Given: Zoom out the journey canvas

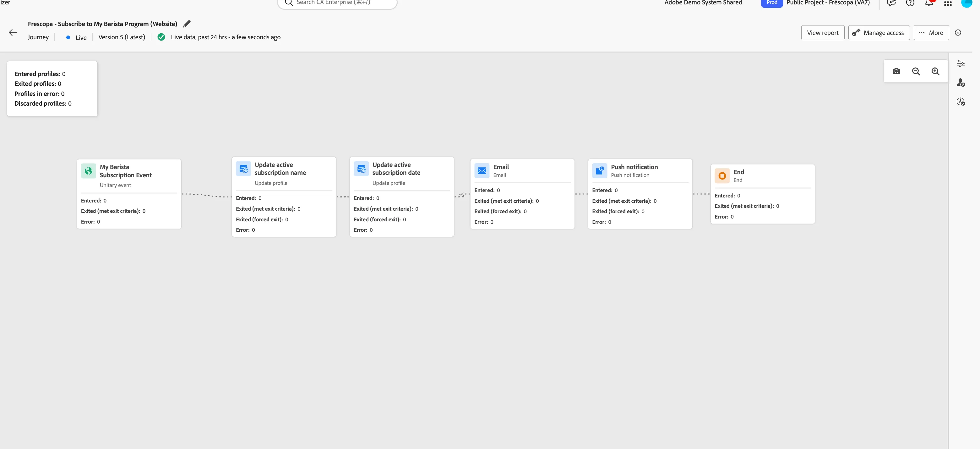Looking at the screenshot, I should click(x=916, y=71).
